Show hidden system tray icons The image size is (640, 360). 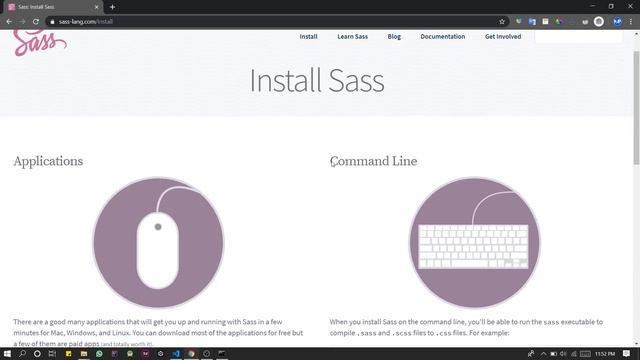(x=543, y=353)
